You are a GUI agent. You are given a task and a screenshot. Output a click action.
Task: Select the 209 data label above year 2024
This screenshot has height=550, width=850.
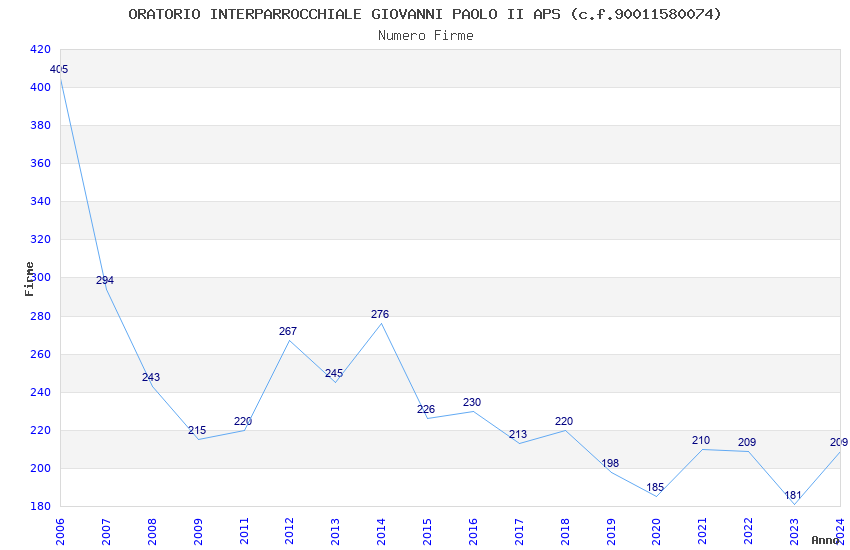(x=839, y=442)
